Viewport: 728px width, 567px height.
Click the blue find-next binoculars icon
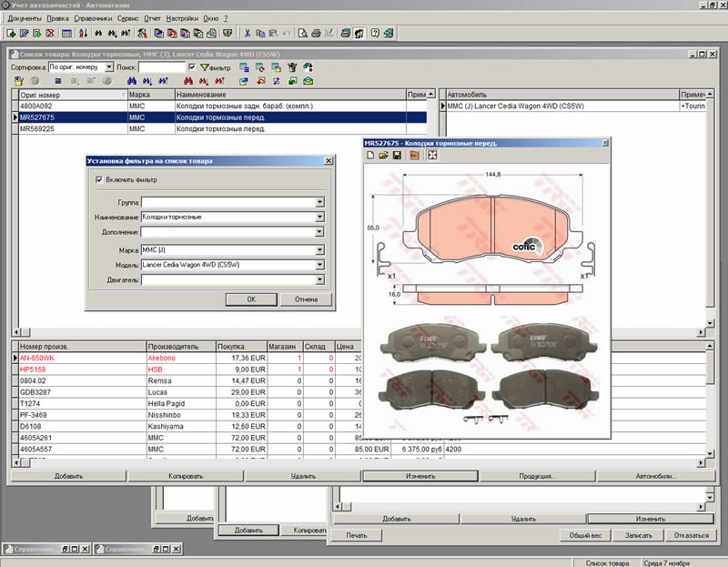tap(147, 81)
